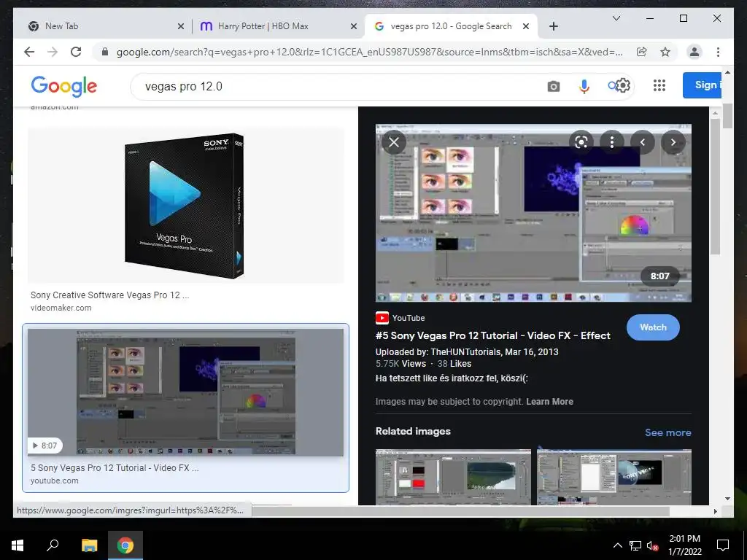Open network status tray icon
This screenshot has width=747, height=560.
point(635,545)
